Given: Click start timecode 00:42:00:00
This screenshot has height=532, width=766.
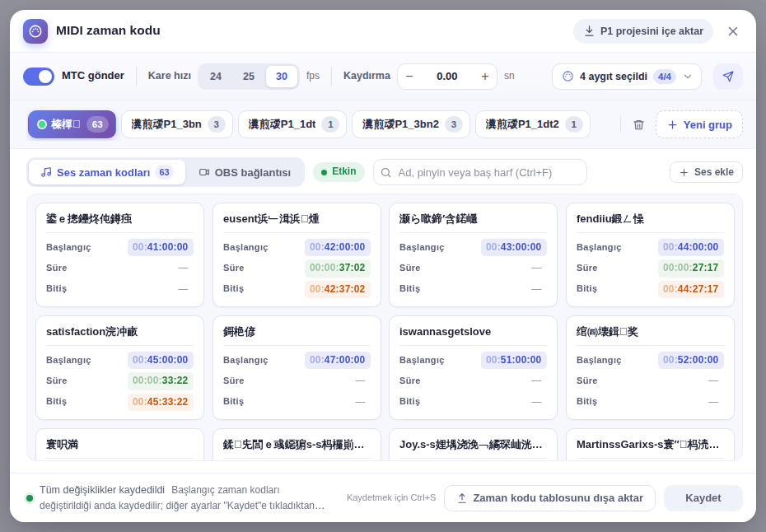Looking at the screenshot, I should point(337,247).
